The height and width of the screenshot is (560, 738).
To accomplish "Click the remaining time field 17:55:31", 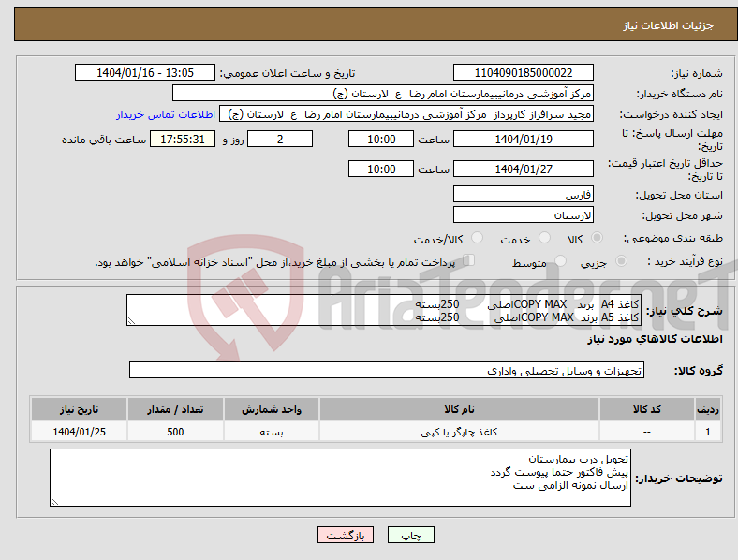I will (x=183, y=139).
